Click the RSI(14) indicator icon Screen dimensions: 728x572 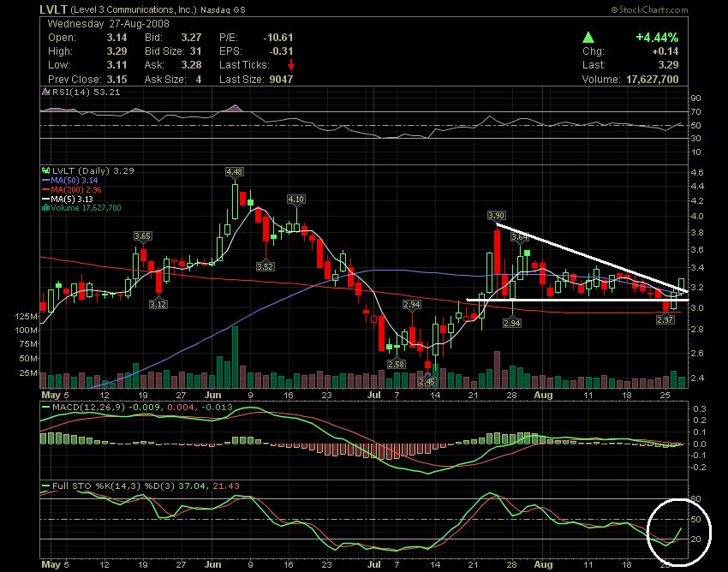pos(46,92)
